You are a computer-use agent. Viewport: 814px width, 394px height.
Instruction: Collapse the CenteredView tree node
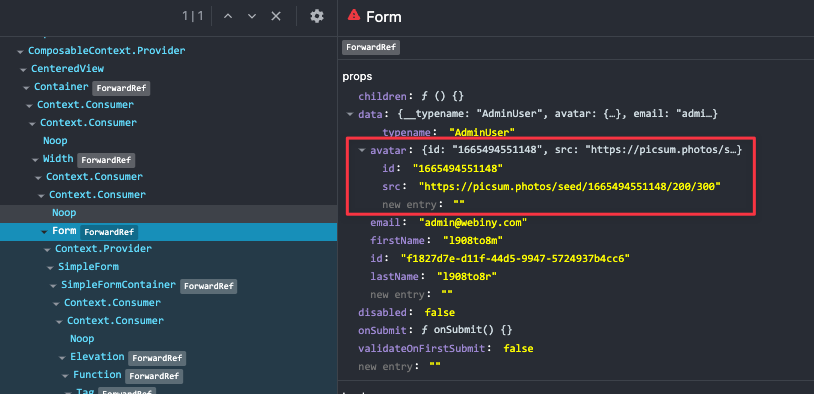(23, 69)
